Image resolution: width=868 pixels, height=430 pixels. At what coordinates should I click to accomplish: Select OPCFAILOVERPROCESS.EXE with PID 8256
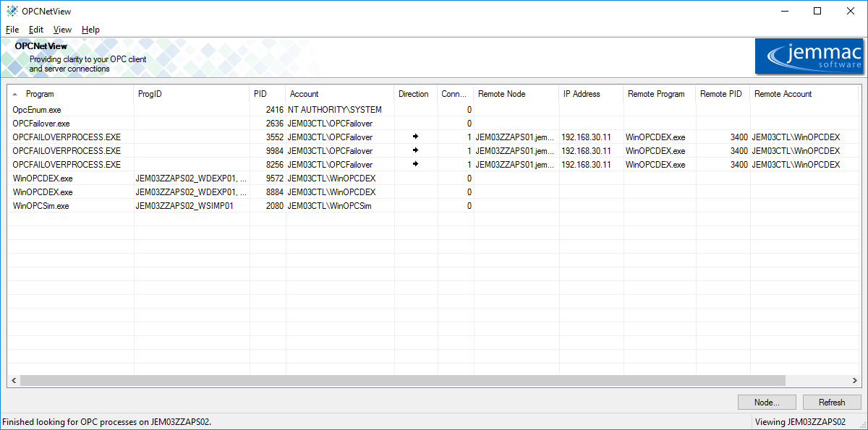[x=433, y=164]
